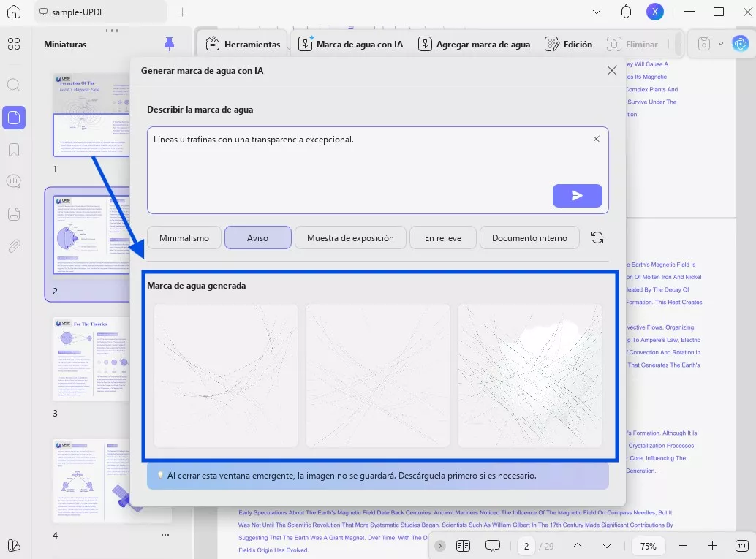Change the page layout view icon

click(x=463, y=546)
